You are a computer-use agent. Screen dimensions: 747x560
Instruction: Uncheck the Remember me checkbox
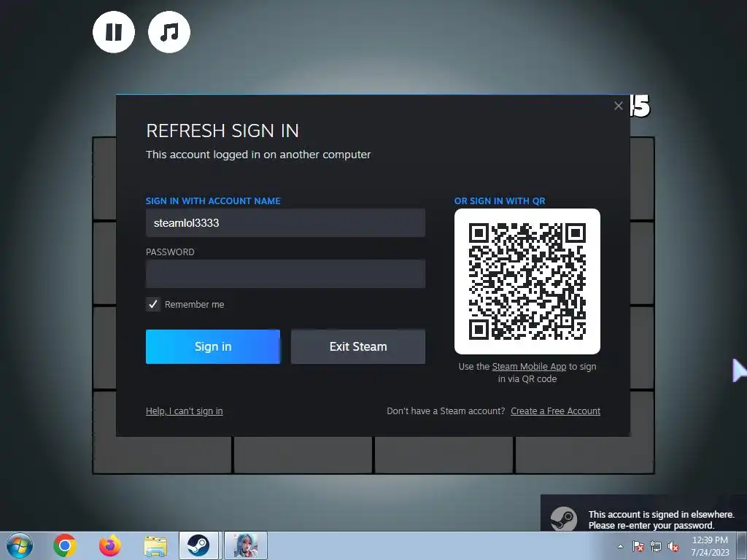pyautogui.click(x=153, y=304)
